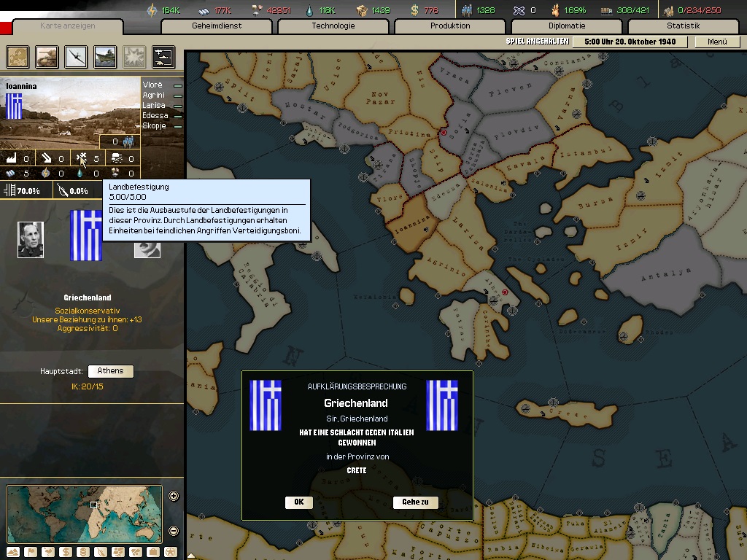Open the Menü button

[x=717, y=42]
